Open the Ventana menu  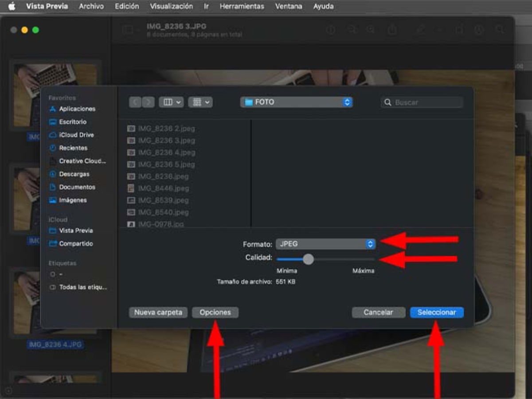(x=289, y=6)
